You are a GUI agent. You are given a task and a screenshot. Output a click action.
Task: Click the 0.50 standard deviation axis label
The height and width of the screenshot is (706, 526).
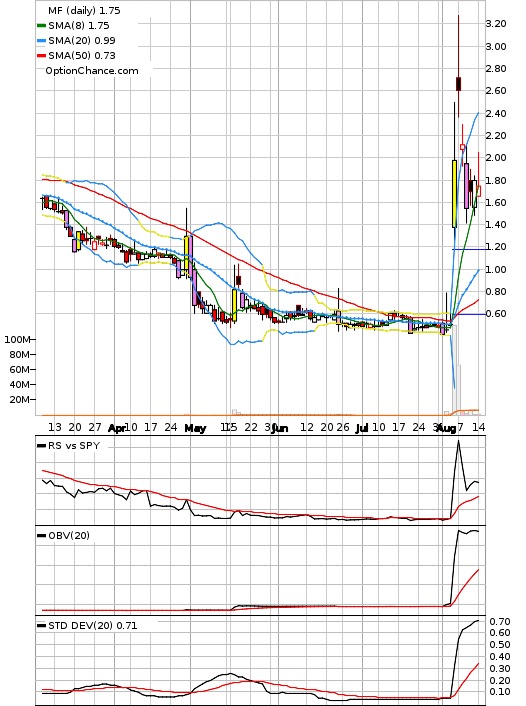(x=500, y=645)
